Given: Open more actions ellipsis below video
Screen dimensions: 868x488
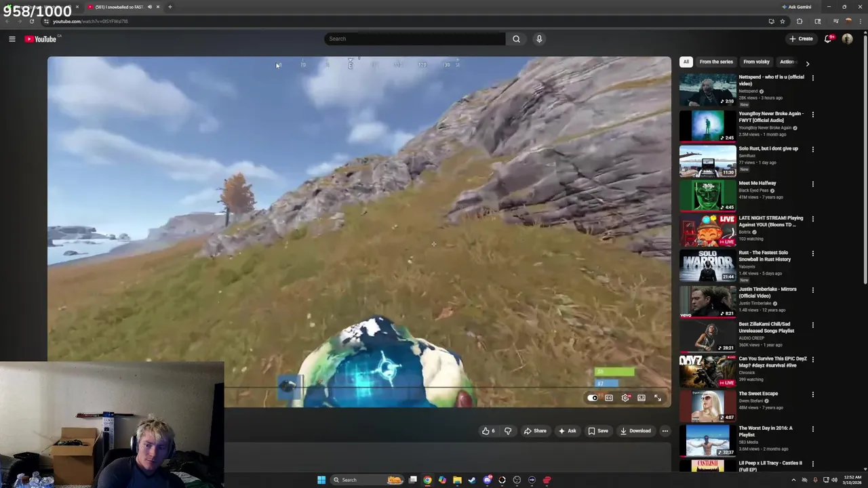Looking at the screenshot, I should (665, 431).
